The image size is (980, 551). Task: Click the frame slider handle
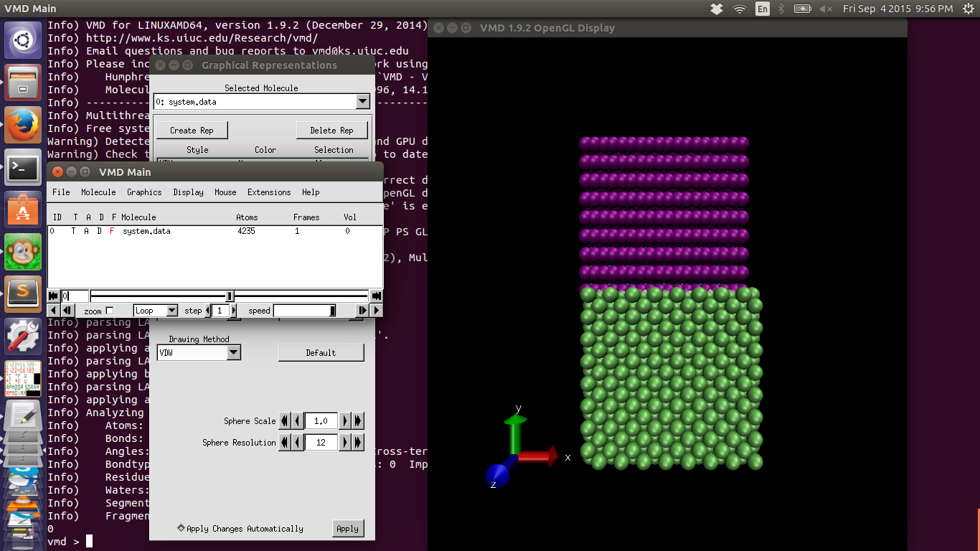(230, 296)
